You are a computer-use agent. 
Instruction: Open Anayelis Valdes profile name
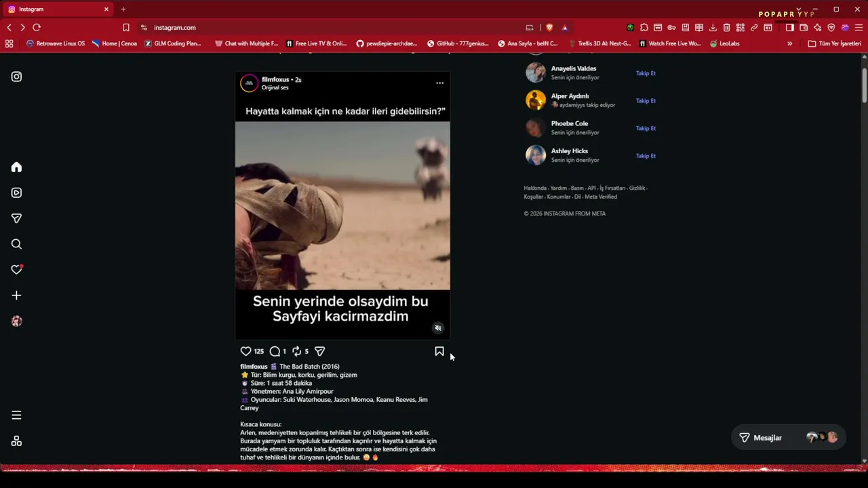[x=574, y=68]
